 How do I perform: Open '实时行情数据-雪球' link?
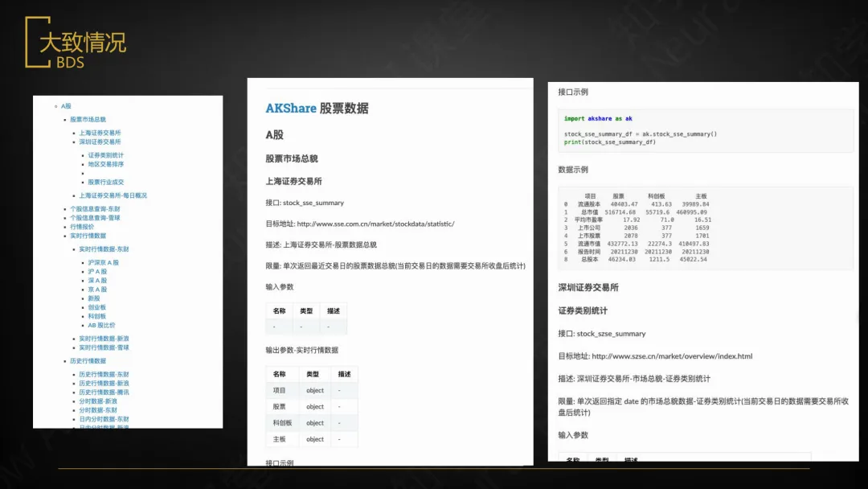104,347
